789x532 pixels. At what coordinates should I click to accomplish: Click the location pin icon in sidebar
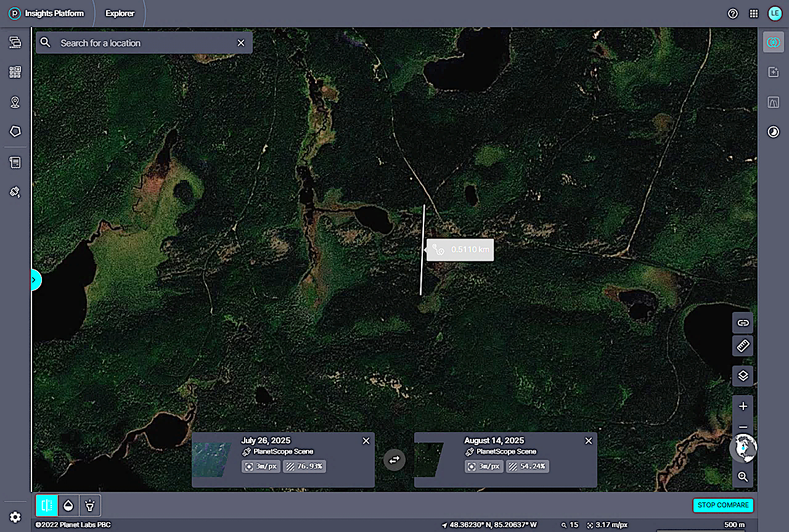point(15,102)
